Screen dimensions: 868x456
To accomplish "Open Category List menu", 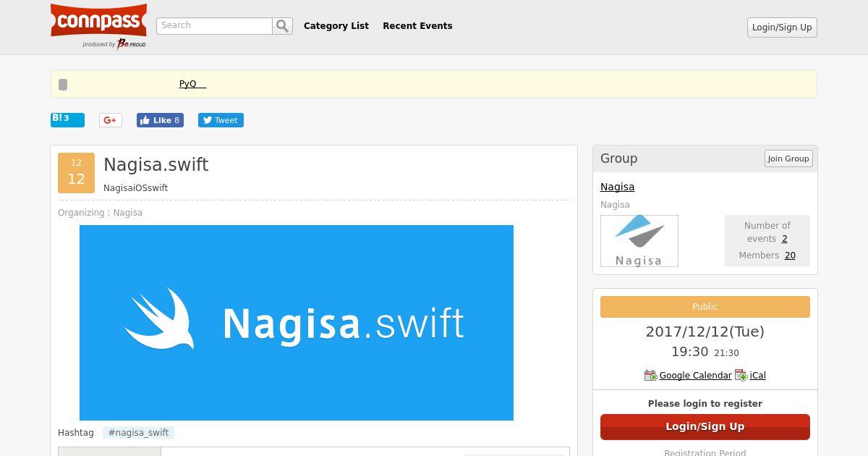I will [x=336, y=26].
